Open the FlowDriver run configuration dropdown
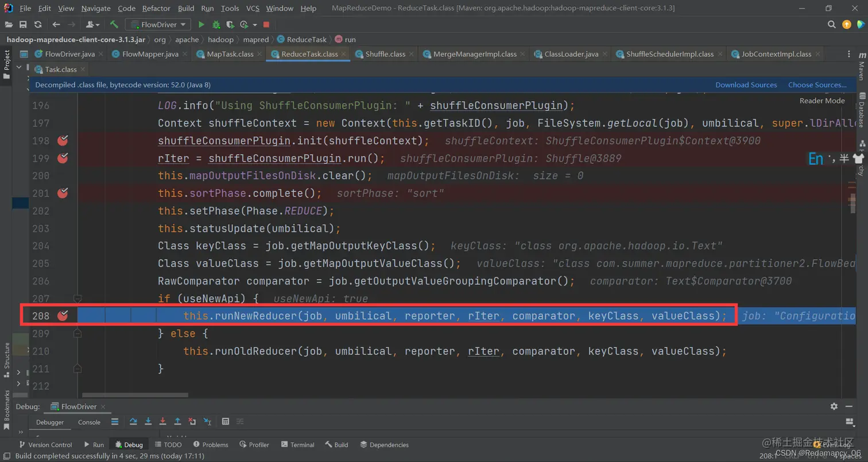 (x=158, y=25)
